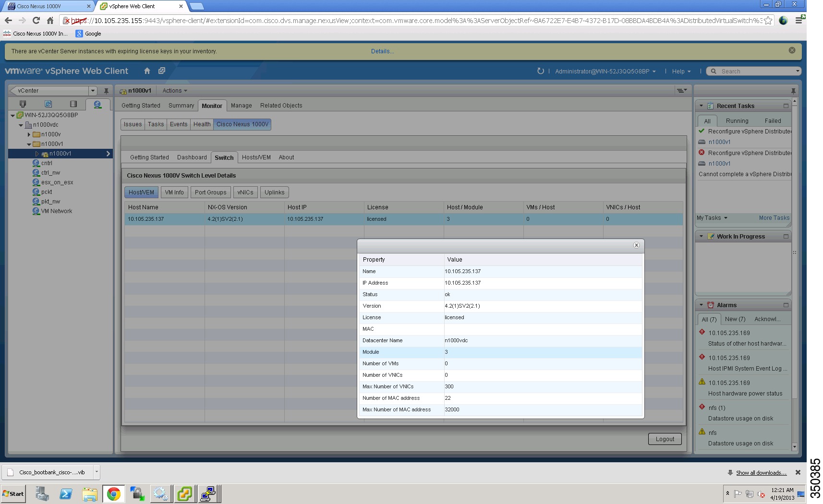Open license expiry Details link

click(382, 51)
